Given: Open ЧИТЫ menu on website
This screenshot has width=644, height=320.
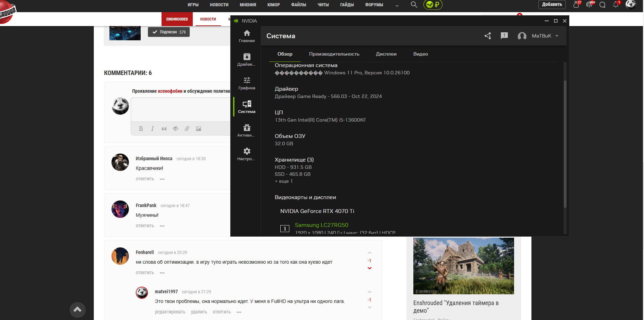Looking at the screenshot, I should click(323, 5).
